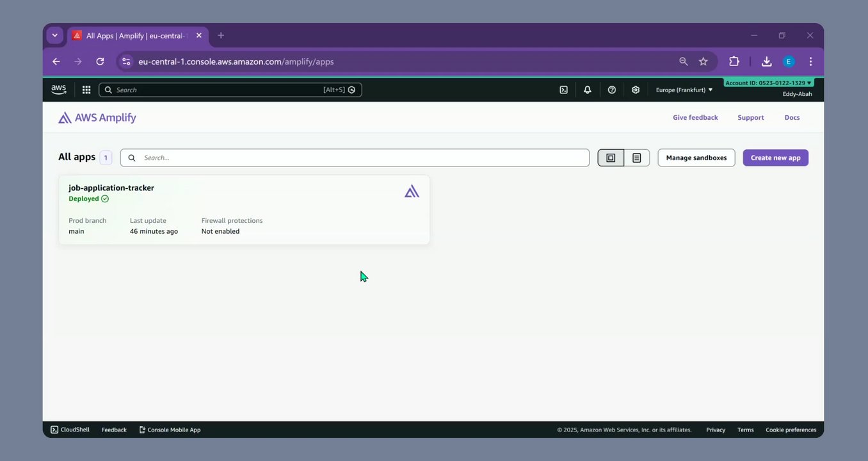Screen dimensions: 868x461
Task: Click Feedback in the footer
Action: [114, 430]
